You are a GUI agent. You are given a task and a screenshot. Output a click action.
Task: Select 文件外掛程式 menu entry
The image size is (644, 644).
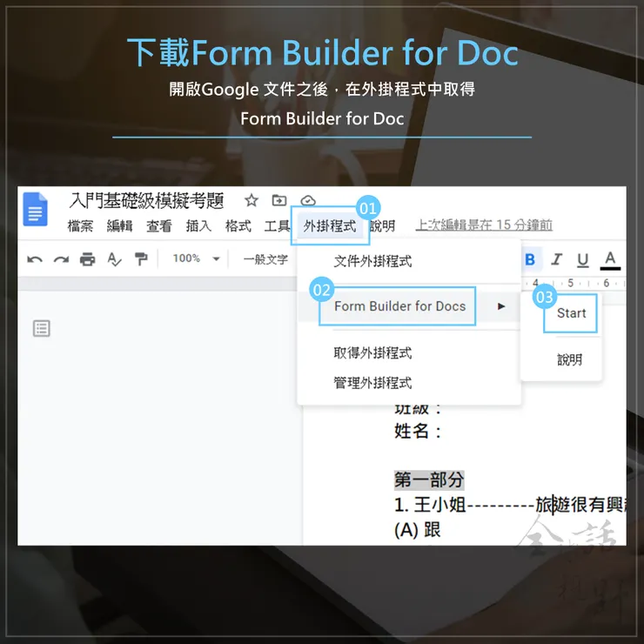[409, 261]
